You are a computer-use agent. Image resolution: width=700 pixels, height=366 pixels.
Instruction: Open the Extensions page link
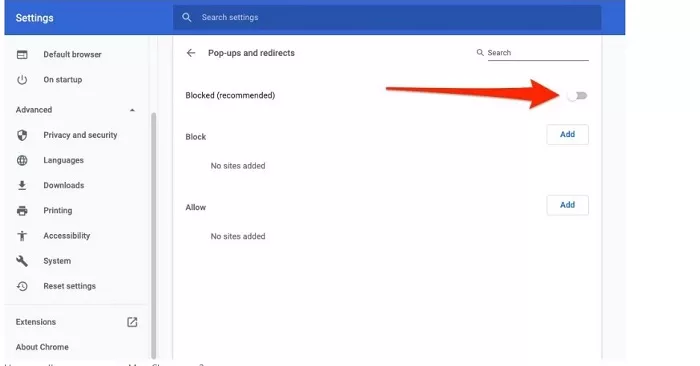pos(36,322)
